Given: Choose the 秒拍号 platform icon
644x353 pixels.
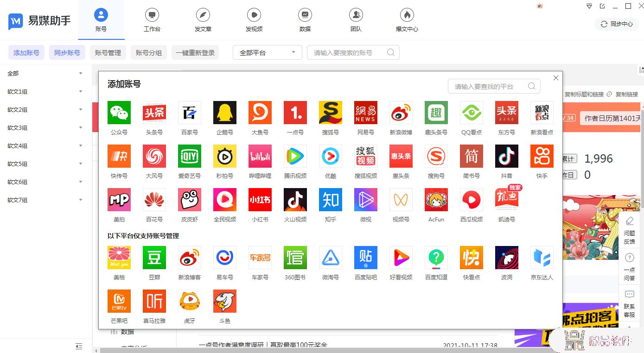Looking at the screenshot, I should tap(225, 156).
